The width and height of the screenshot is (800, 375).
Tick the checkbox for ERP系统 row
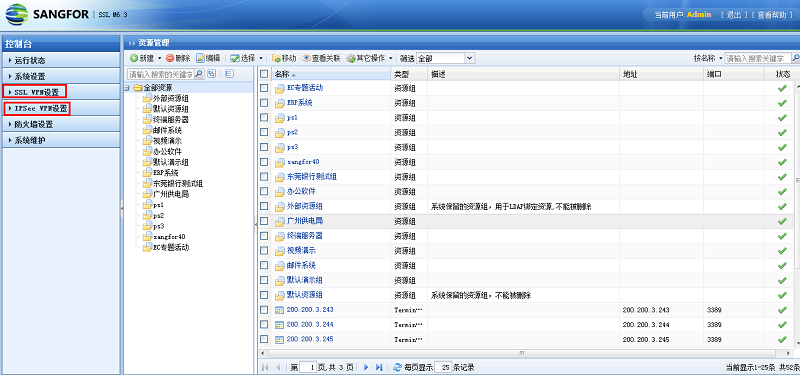[x=264, y=103]
